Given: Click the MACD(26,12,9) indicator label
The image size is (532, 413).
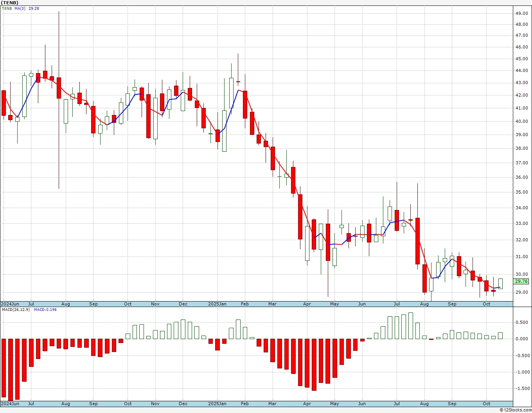Looking at the screenshot, I should click(x=16, y=309).
